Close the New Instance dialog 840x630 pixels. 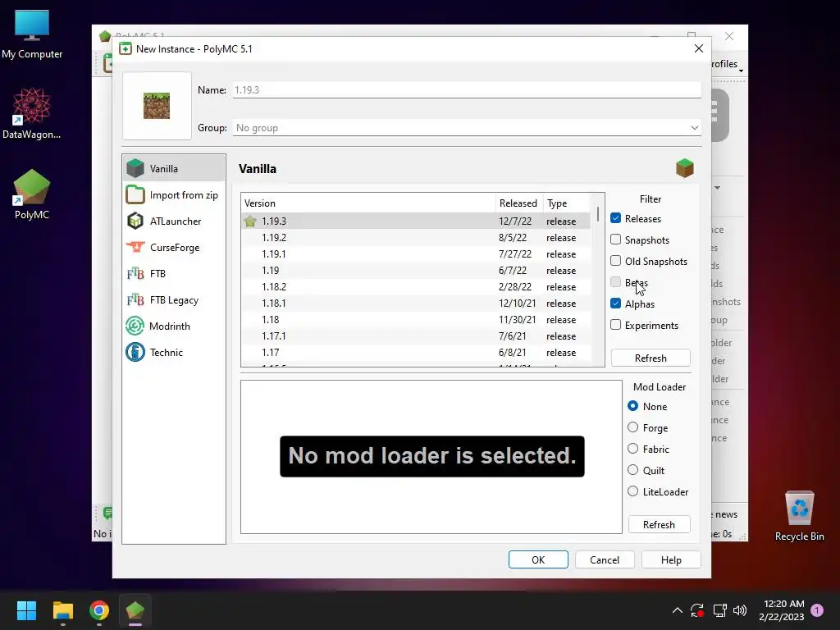coord(699,48)
